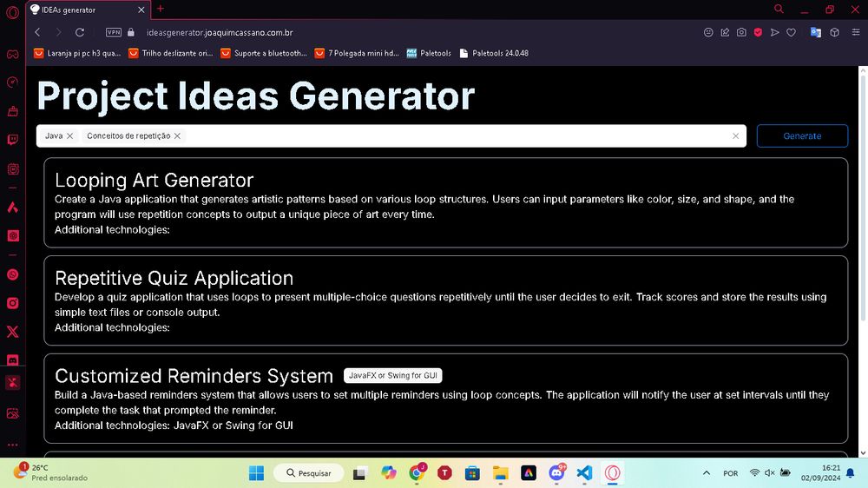Open the red ad blocker shield
Viewport: 868px width, 488px height.
(x=758, y=32)
